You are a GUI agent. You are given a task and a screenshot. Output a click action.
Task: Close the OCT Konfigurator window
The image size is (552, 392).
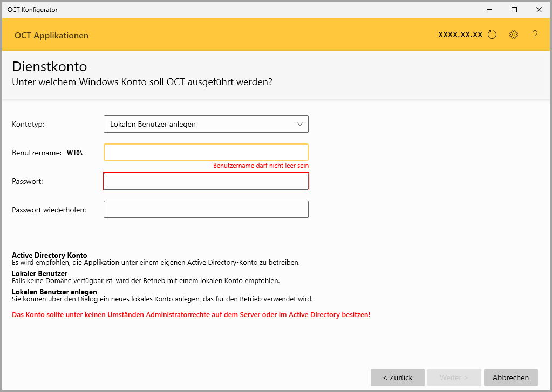click(x=539, y=10)
